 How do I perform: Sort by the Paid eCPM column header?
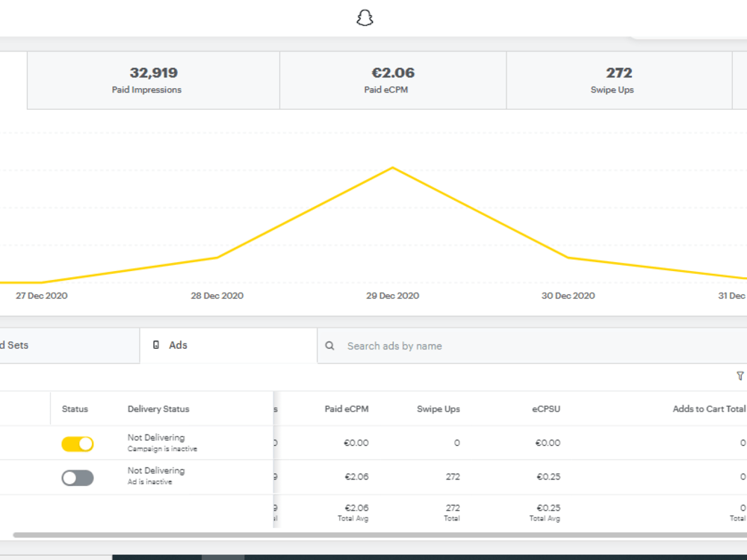coord(347,409)
